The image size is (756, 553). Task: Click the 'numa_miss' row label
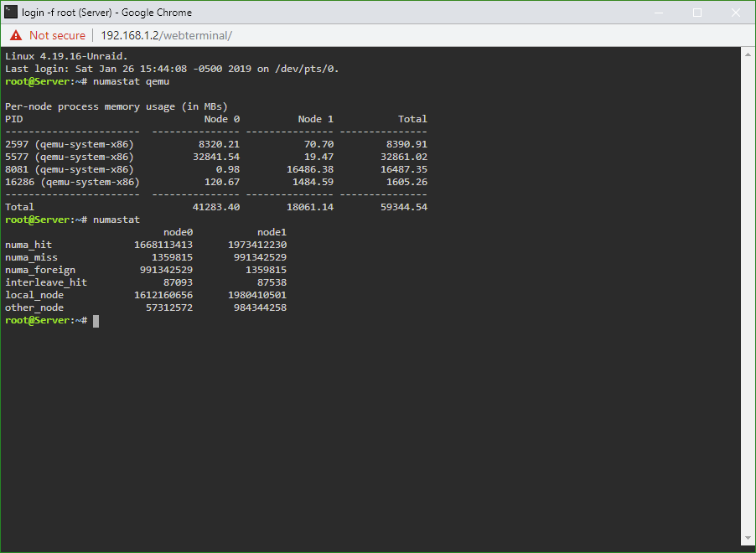point(31,257)
